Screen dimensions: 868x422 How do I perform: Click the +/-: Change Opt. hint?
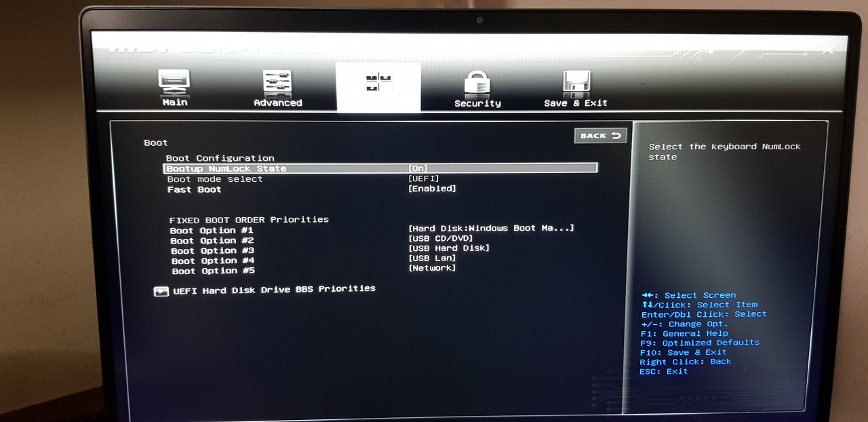pyautogui.click(x=684, y=324)
